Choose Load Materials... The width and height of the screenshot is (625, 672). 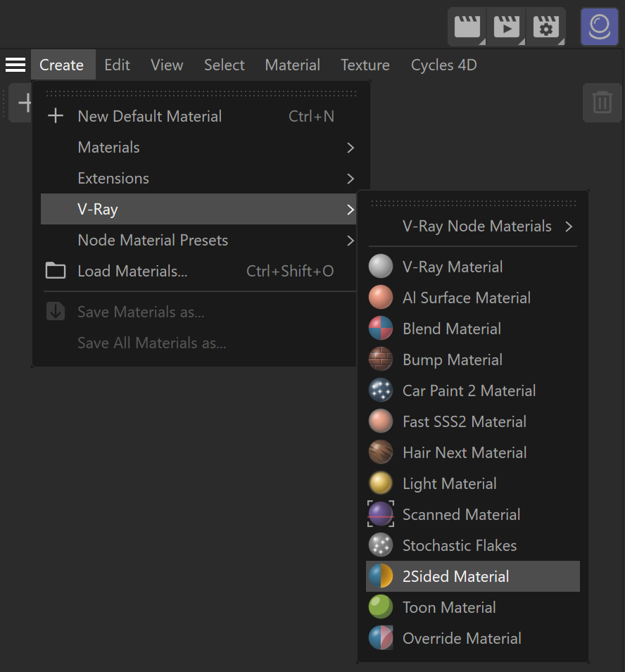click(x=198, y=271)
